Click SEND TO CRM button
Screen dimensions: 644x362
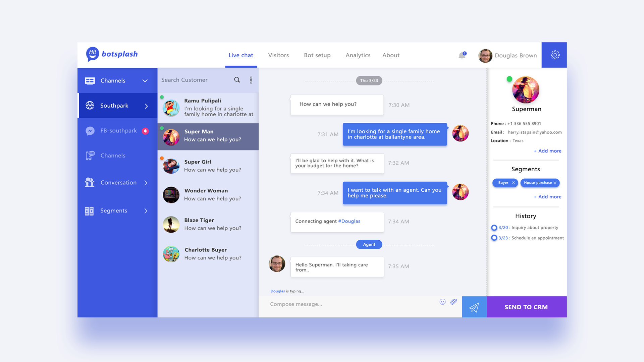tap(526, 307)
